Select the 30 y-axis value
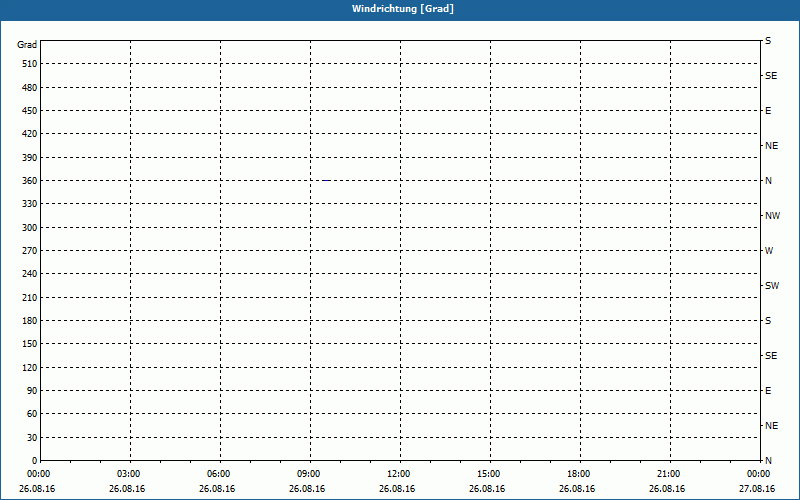The image size is (800, 500). click(x=32, y=438)
